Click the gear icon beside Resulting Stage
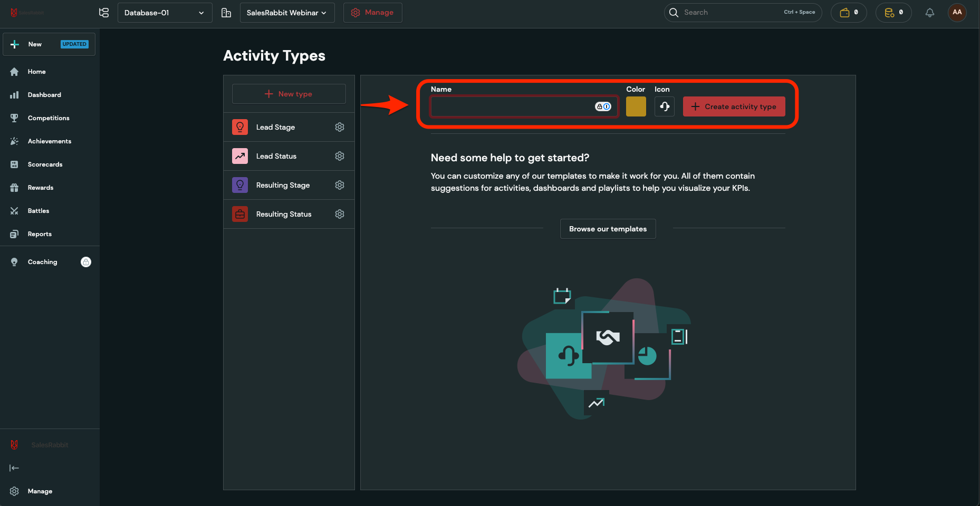This screenshot has width=980, height=506. pyautogui.click(x=340, y=185)
